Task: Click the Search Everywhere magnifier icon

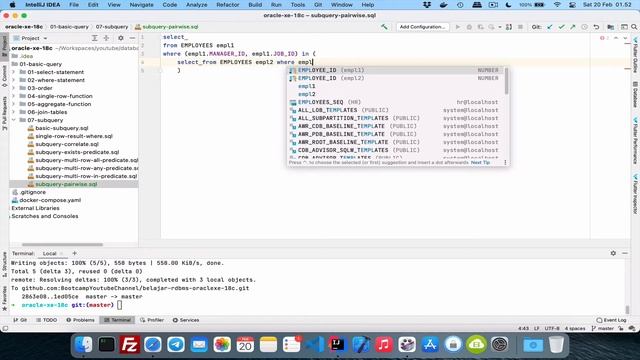Action: pyautogui.click(x=634, y=27)
